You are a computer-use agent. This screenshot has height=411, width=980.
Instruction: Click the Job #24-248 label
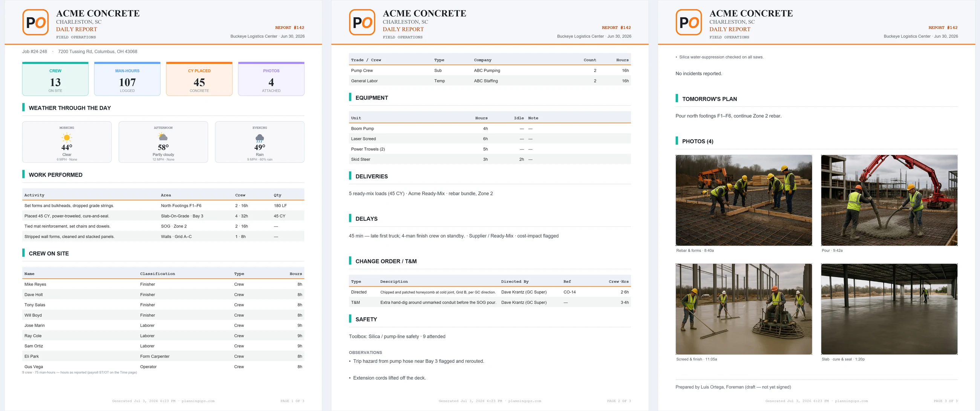[x=35, y=51]
